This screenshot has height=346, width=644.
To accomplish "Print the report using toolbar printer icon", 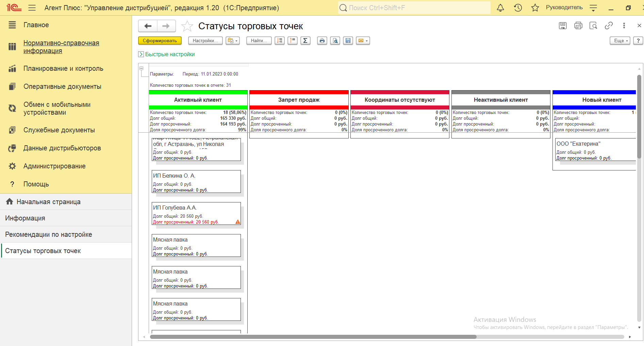I will coord(322,40).
